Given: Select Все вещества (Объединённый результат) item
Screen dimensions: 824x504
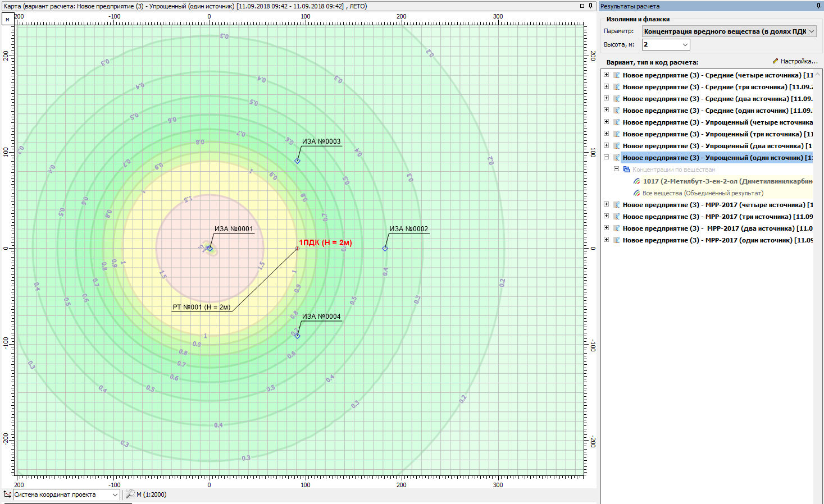Looking at the screenshot, I should click(702, 193).
